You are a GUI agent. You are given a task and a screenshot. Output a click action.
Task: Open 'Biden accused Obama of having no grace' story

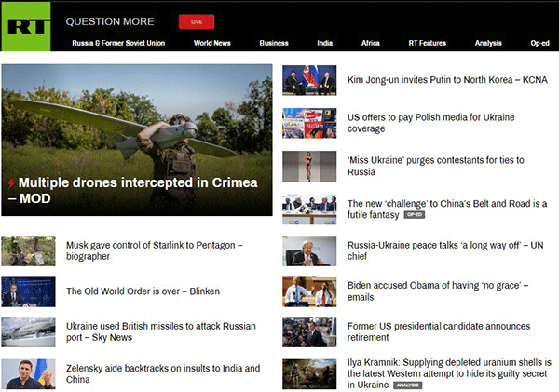(x=438, y=291)
